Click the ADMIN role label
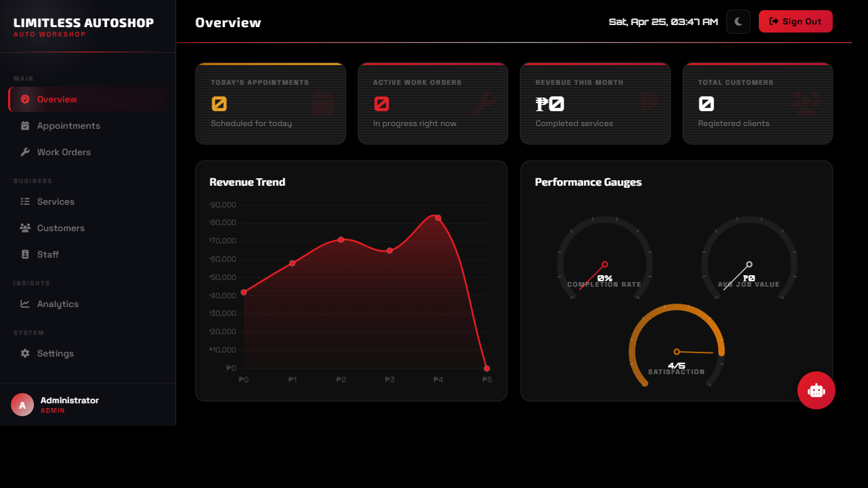868x488 pixels. [x=53, y=411]
